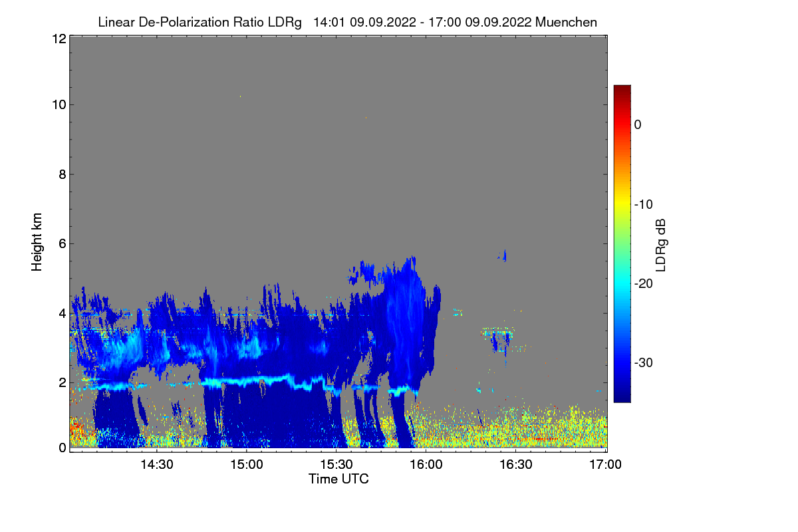Viewport: 798px width, 532px height.
Task: Click the '4' height tick label
Action: [61, 313]
